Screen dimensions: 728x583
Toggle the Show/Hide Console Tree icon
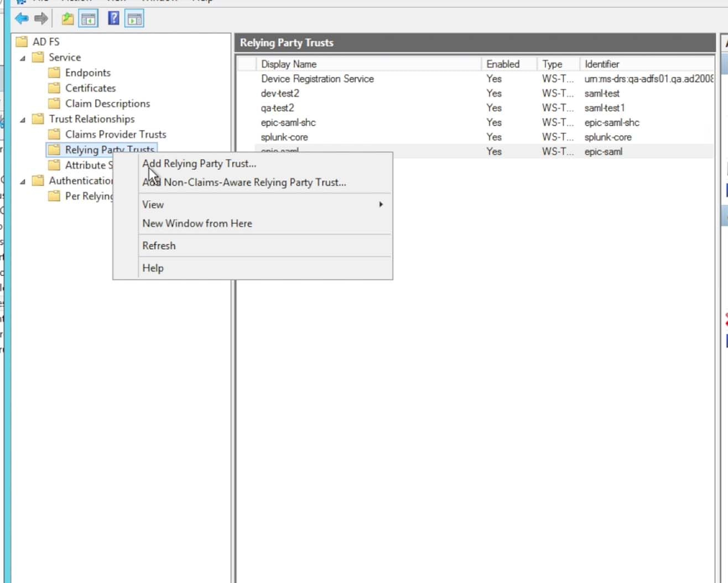(x=89, y=19)
